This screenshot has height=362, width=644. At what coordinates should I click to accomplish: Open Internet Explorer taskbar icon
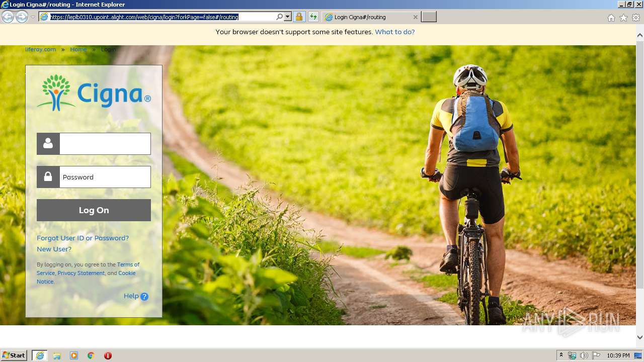[x=40, y=355]
